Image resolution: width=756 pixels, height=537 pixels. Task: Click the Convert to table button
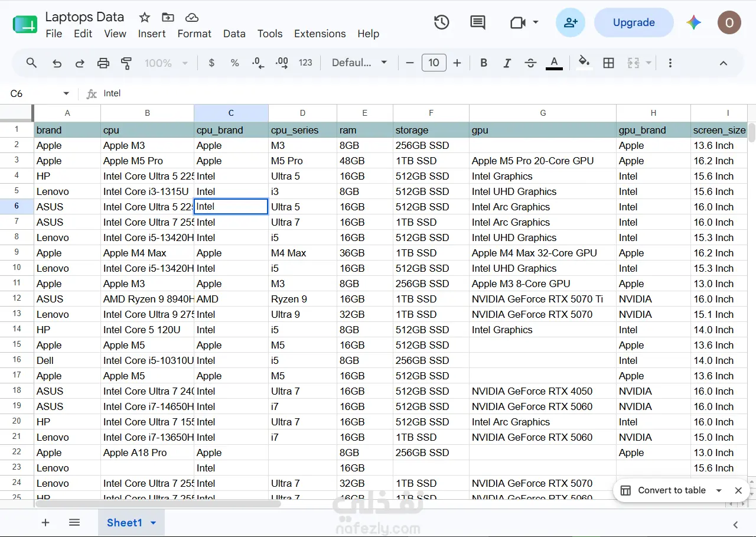point(672,490)
